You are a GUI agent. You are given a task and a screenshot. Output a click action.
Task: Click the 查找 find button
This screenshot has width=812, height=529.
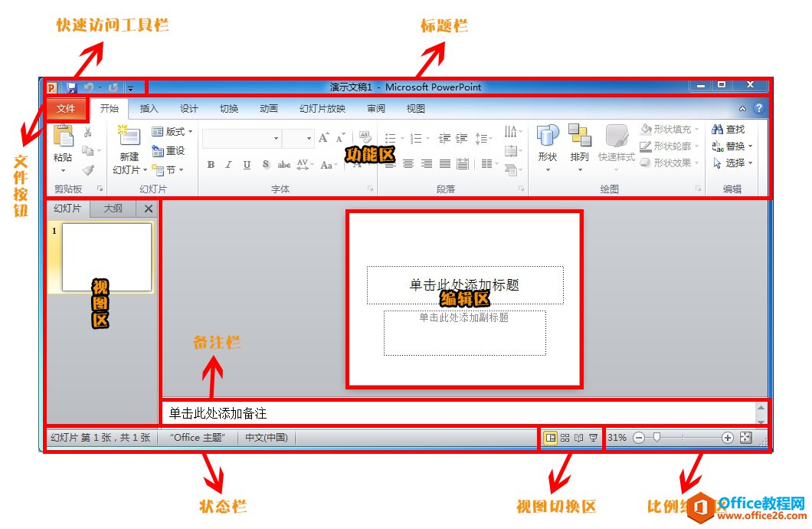click(728, 130)
